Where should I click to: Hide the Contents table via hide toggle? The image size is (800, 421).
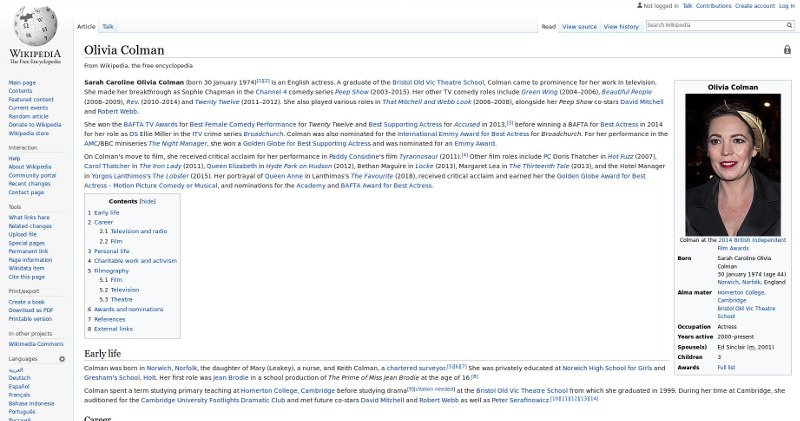click(x=147, y=201)
